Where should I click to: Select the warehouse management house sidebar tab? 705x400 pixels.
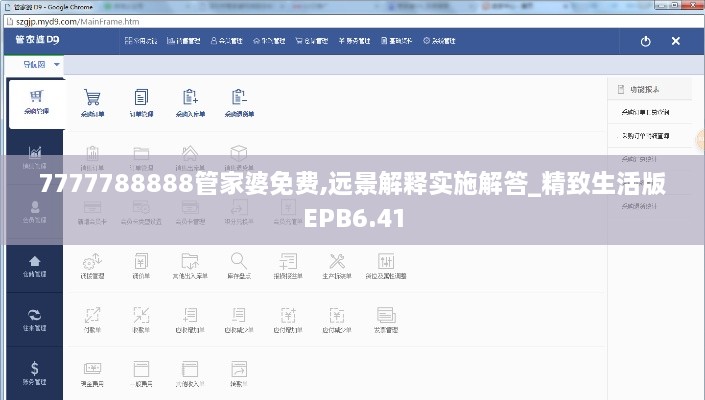point(35,266)
